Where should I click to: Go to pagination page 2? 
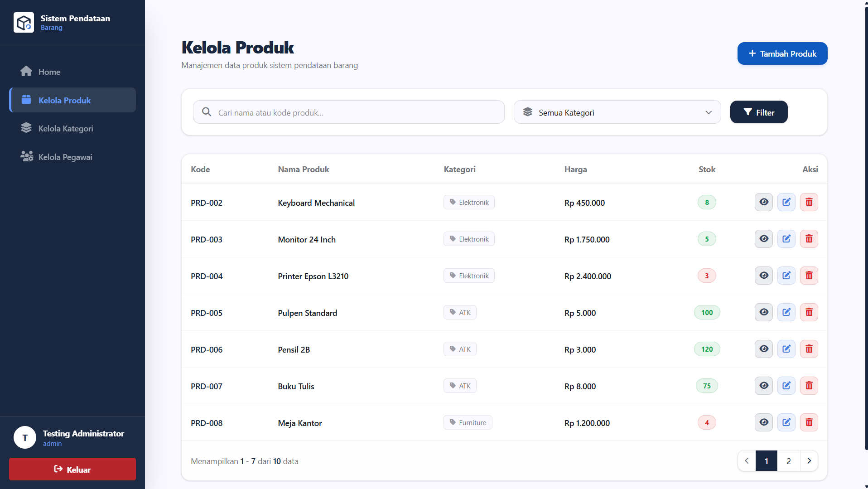pos(789,461)
